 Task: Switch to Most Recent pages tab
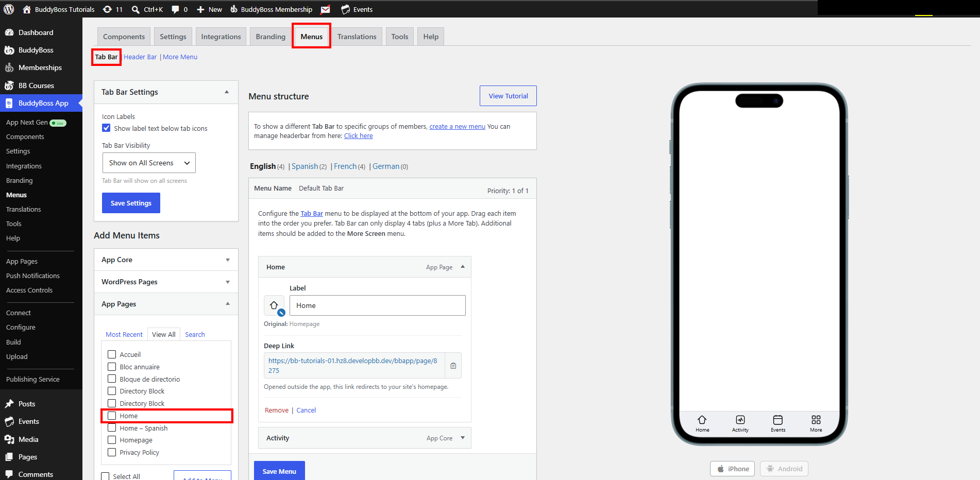tap(124, 334)
